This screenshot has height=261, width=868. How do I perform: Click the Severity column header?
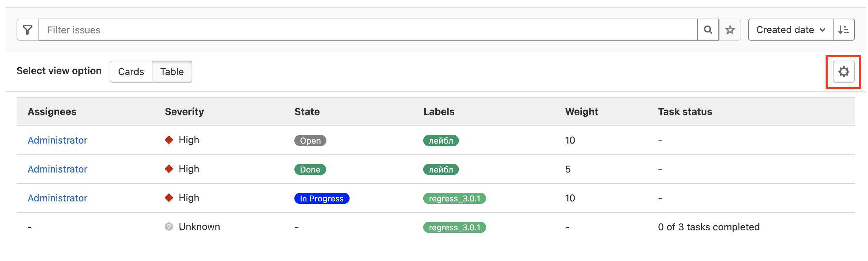[184, 112]
